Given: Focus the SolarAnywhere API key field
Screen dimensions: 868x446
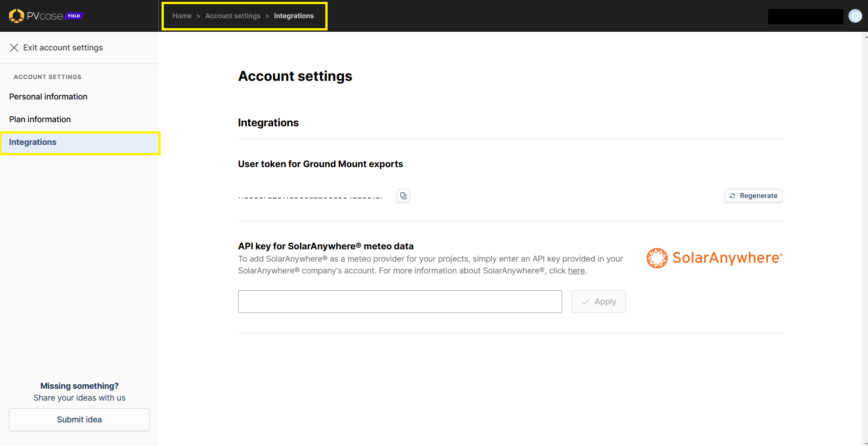Looking at the screenshot, I should [400, 302].
